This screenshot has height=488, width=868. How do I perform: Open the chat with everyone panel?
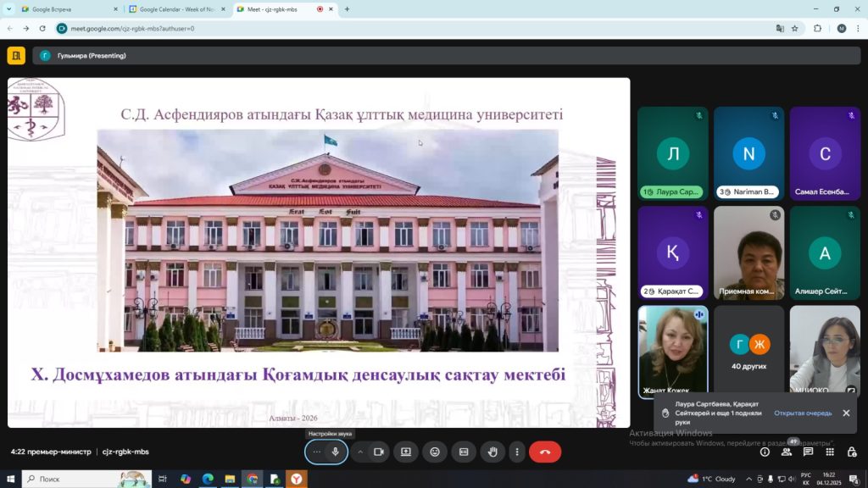[x=809, y=452]
